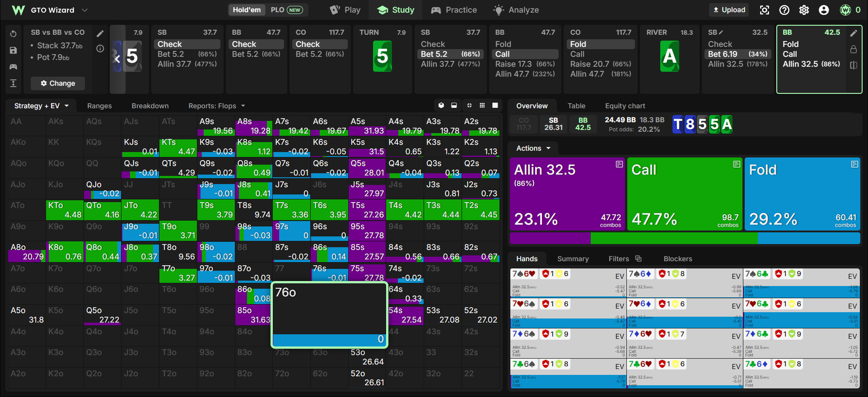Expand the Actions dropdown

click(x=533, y=148)
